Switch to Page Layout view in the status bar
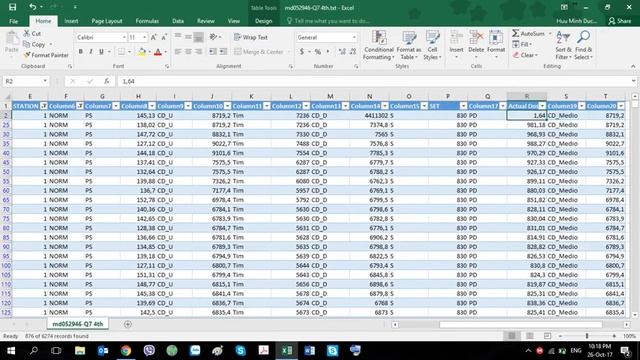 (529, 336)
